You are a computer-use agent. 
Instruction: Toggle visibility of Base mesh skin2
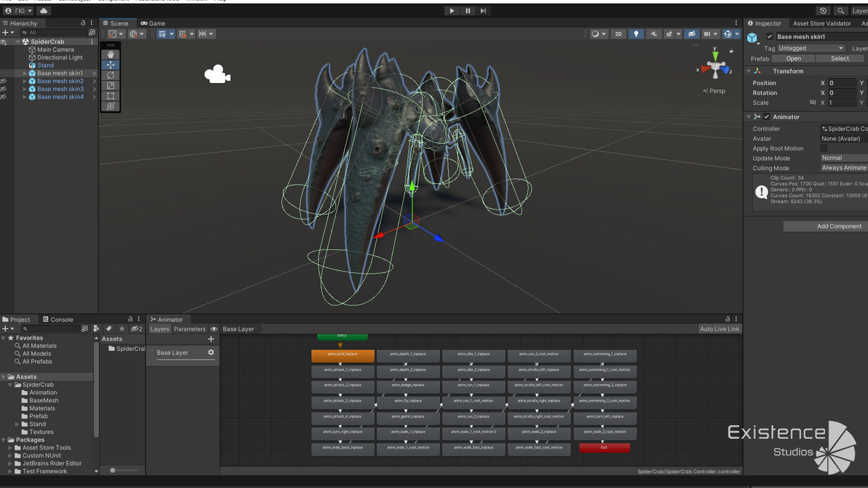pos(4,81)
